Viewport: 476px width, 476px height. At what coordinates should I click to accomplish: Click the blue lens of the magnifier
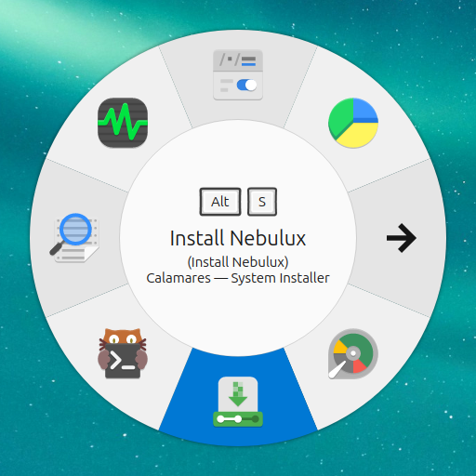pyautogui.click(x=75, y=230)
